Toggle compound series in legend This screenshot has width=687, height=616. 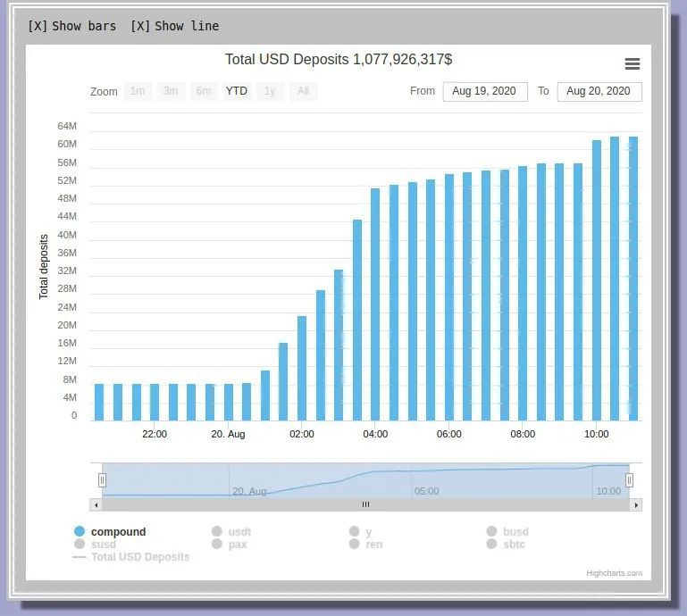[110, 531]
